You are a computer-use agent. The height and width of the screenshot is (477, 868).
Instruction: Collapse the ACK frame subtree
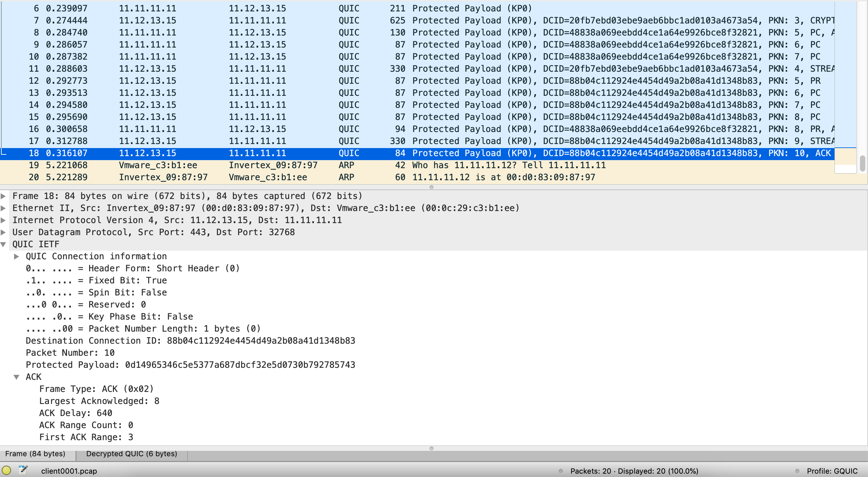coord(16,377)
